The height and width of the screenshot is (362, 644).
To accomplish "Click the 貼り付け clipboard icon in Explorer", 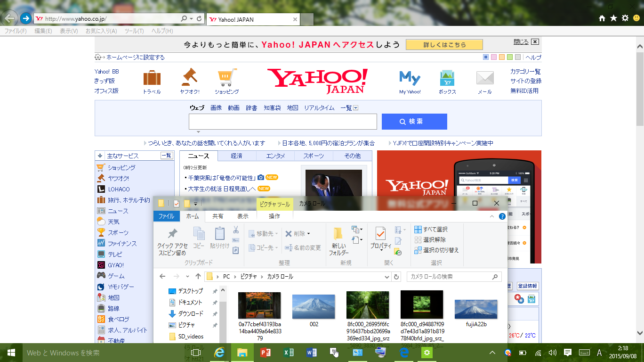I will coord(220,233).
